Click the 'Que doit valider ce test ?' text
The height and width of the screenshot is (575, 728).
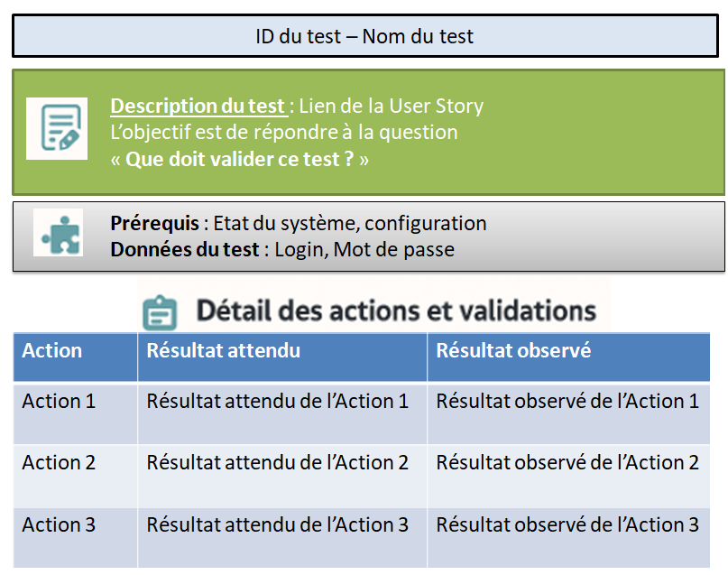[240, 159]
